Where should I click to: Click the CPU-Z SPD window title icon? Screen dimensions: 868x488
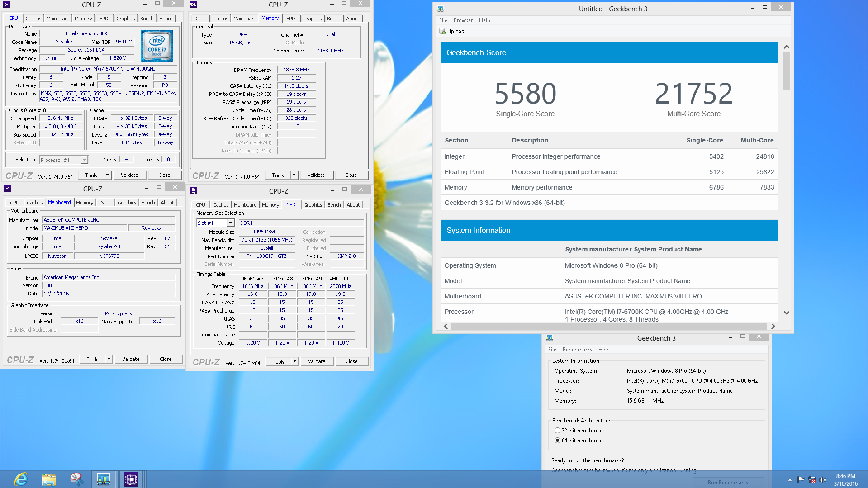point(194,191)
